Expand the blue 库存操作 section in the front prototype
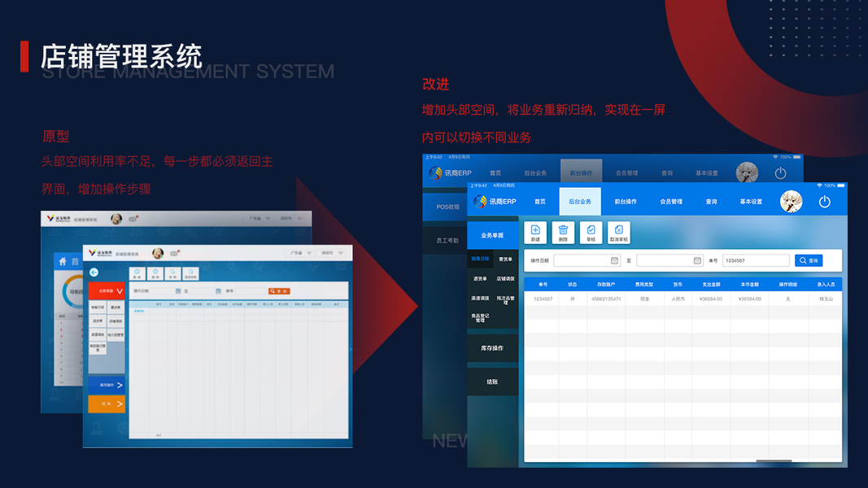868x488 pixels. (107, 385)
